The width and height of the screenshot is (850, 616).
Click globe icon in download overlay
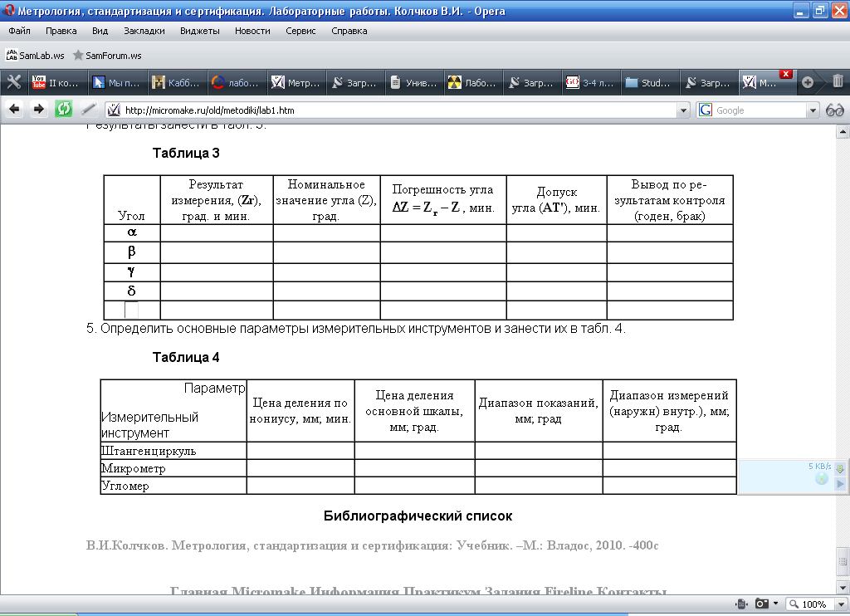822,478
